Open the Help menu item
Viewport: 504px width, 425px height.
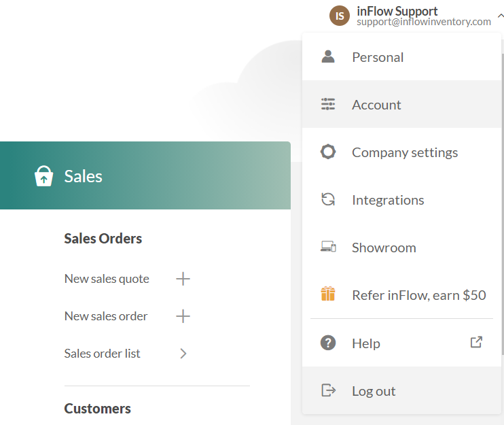(401, 343)
